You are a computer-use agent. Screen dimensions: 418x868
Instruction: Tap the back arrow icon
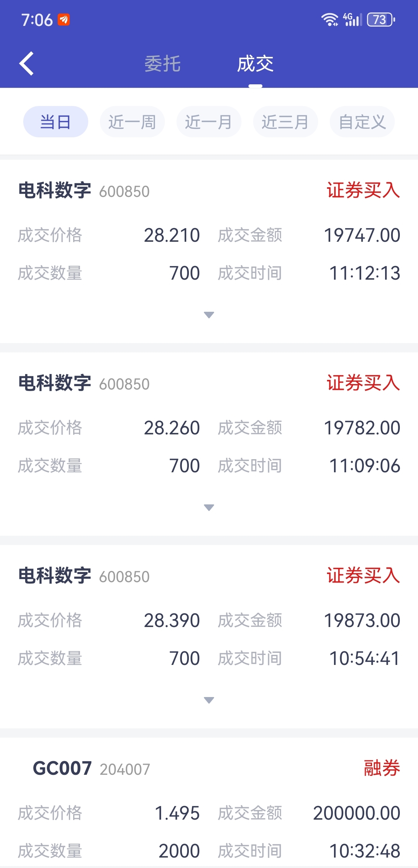point(26,63)
